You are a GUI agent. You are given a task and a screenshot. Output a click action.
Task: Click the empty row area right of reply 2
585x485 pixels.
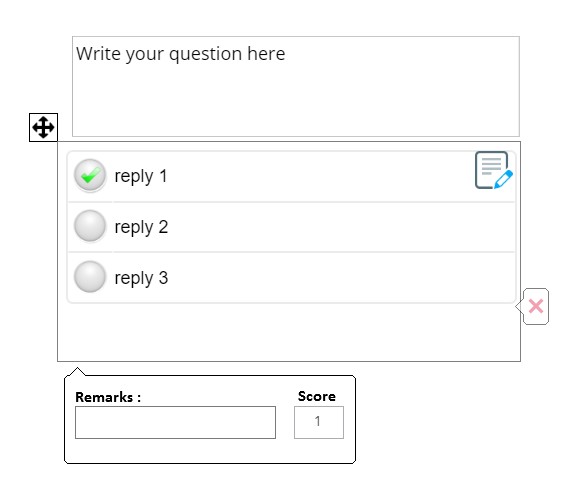341,227
